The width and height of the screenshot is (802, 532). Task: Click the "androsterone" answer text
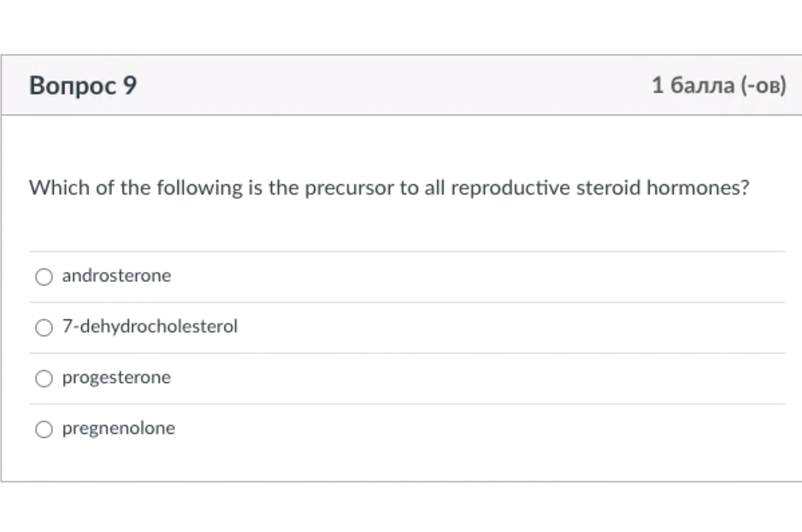pos(117,276)
